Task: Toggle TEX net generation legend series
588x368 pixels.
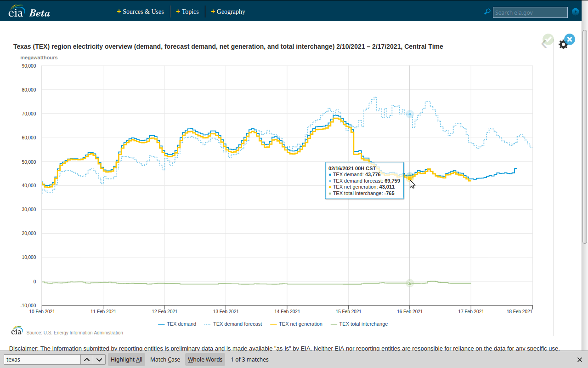Action: click(x=296, y=324)
